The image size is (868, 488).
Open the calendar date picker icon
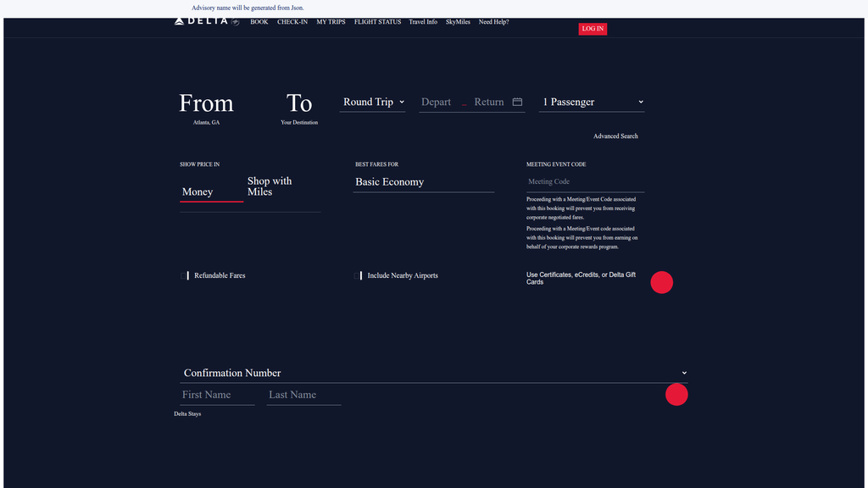(517, 102)
